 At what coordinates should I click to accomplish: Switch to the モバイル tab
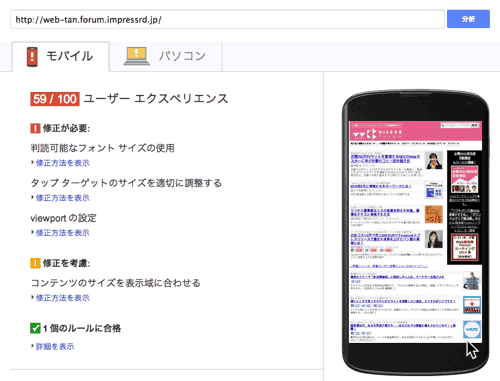coord(61,56)
